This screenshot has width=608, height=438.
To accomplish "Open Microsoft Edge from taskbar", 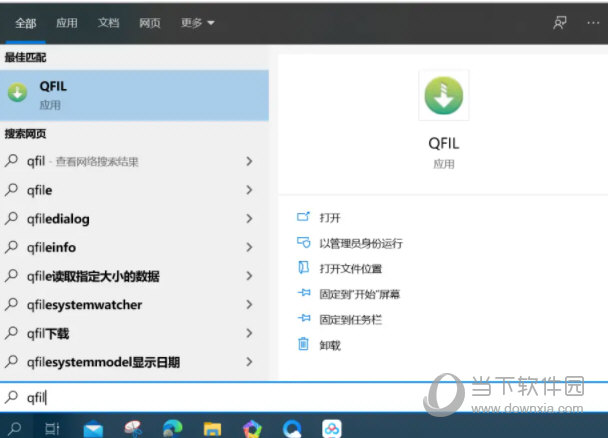I will click(173, 429).
